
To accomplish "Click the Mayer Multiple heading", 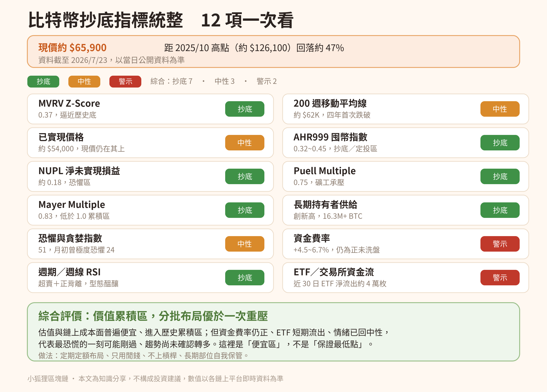I will [x=72, y=205].
